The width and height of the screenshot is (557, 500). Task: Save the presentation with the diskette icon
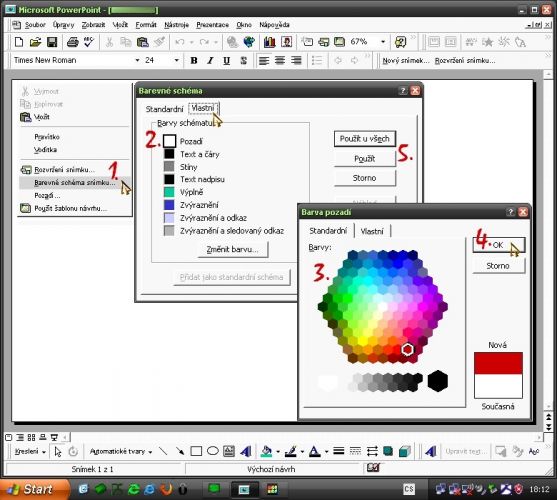pos(52,42)
